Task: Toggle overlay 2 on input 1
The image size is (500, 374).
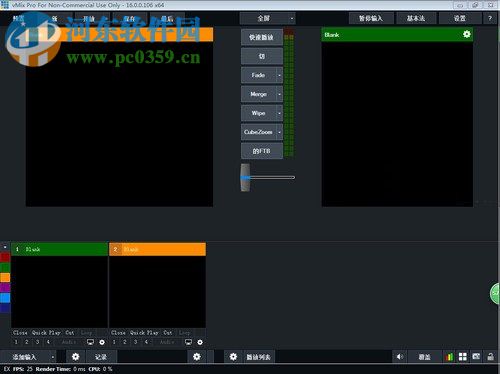Action: coord(27,342)
